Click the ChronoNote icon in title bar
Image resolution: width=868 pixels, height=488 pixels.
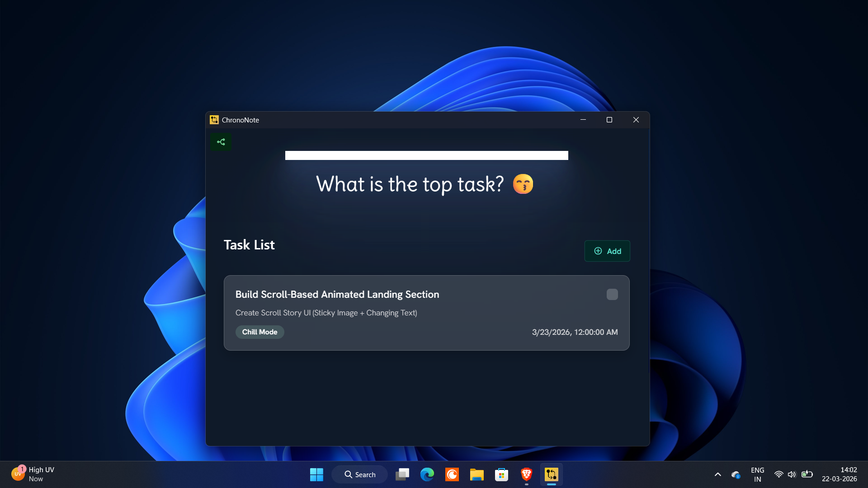[214, 120]
